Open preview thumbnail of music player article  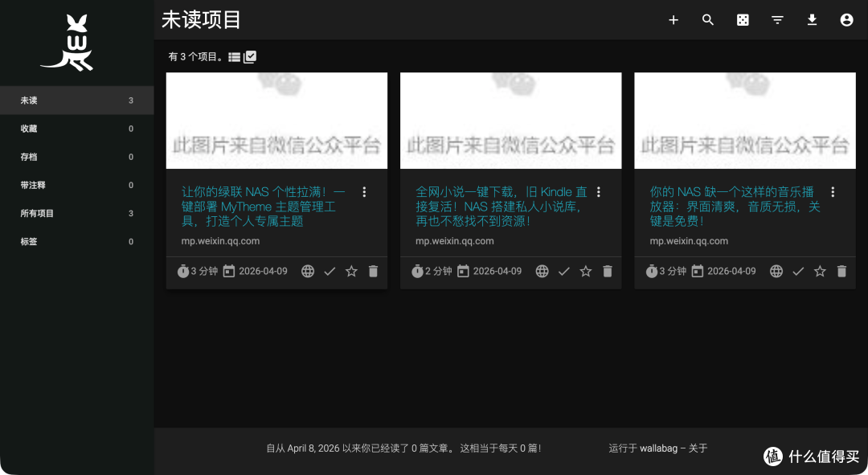point(745,121)
